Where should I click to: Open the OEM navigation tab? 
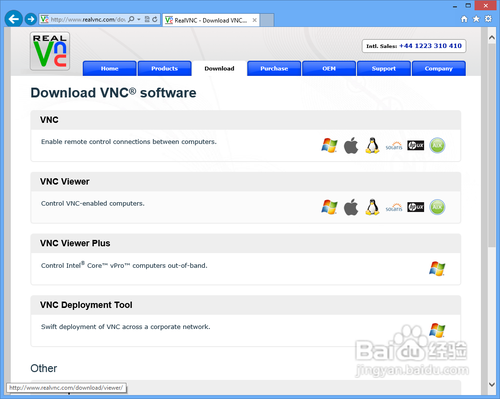click(x=329, y=68)
